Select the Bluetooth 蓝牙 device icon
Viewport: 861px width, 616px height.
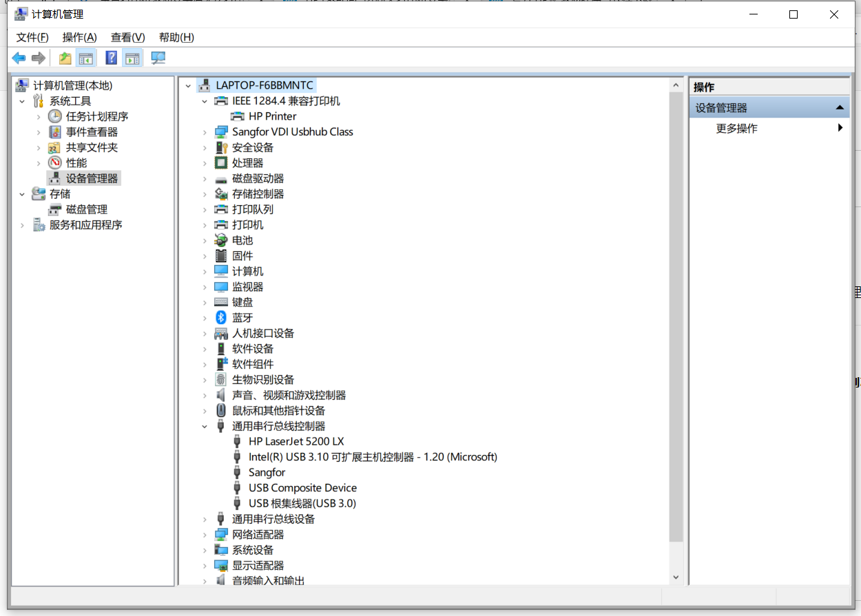coord(221,317)
